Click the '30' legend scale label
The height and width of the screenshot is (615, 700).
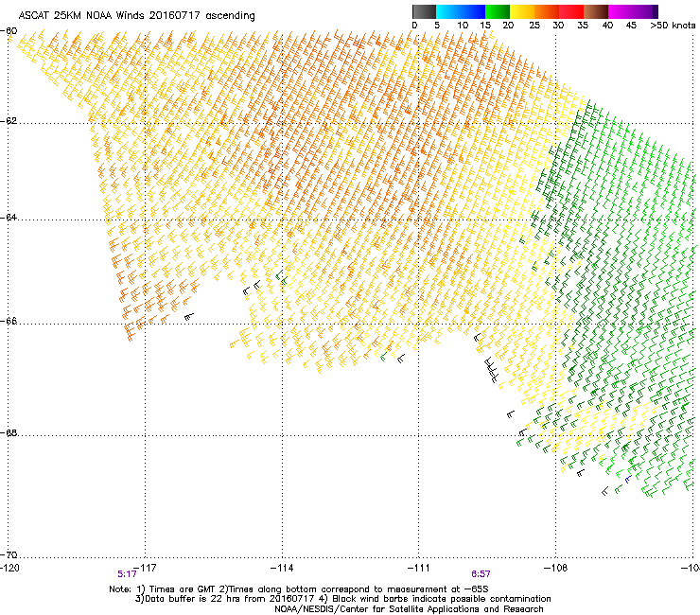pyautogui.click(x=558, y=25)
